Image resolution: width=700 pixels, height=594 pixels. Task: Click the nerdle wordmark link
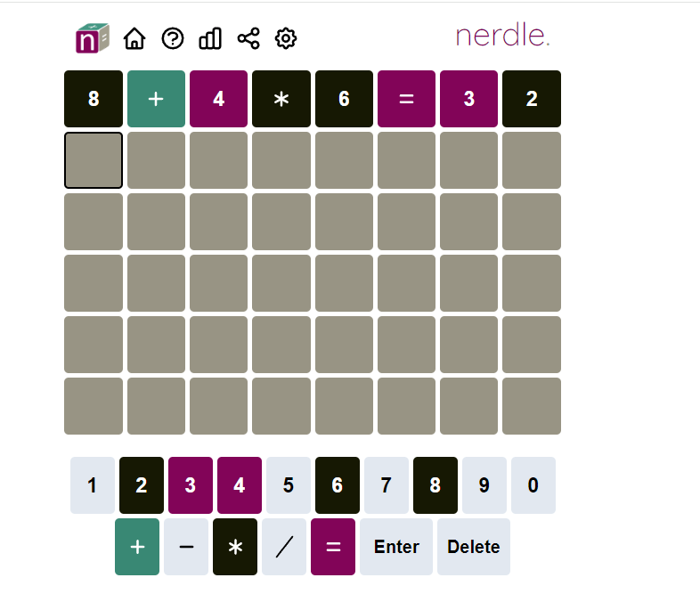502,35
